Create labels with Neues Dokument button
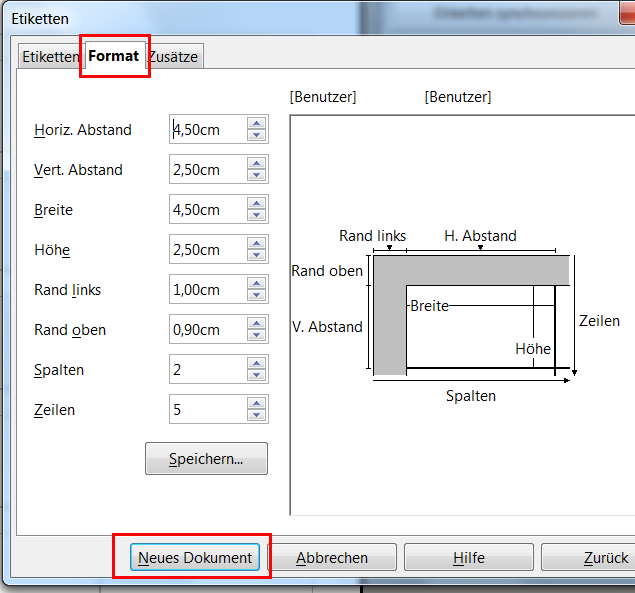 [x=195, y=557]
